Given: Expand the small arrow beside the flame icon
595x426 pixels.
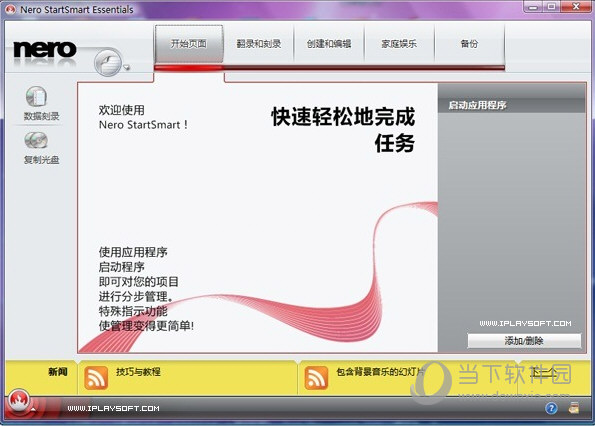Looking at the screenshot, I should 33,409.
